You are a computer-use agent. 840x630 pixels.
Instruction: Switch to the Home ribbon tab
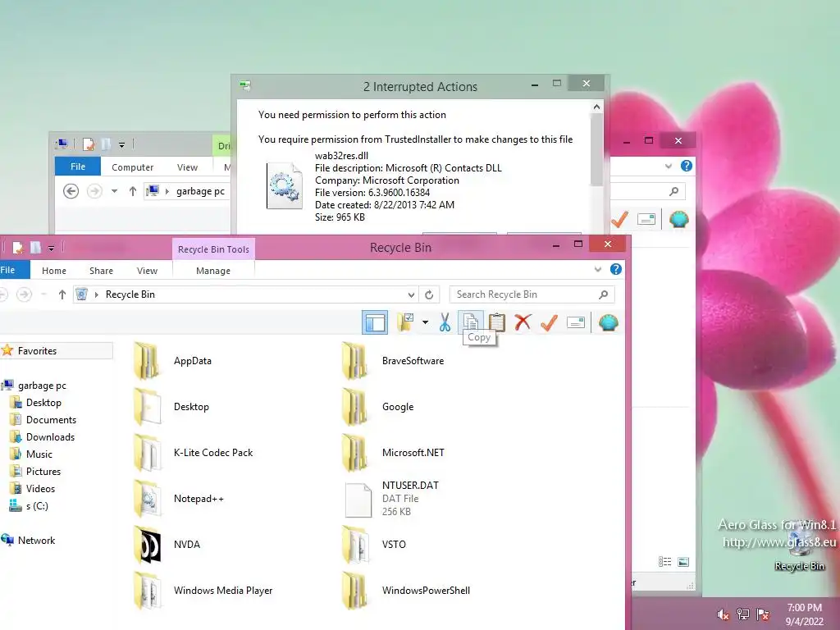[54, 271]
